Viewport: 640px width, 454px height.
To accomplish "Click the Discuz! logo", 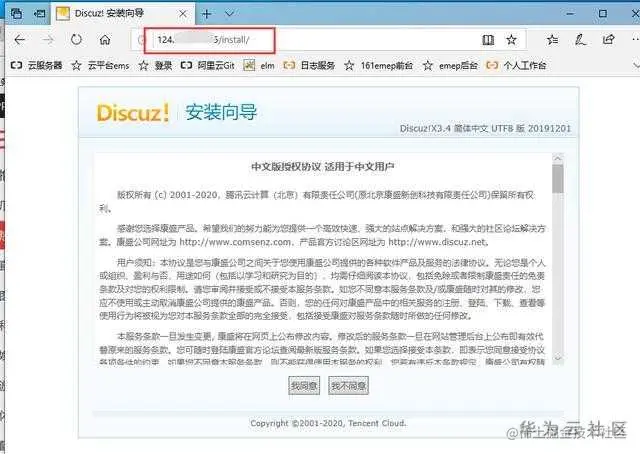I will tap(133, 113).
